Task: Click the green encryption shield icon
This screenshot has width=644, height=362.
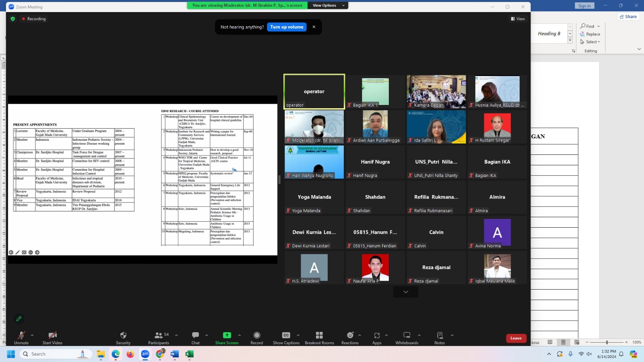Action: pos(13,19)
